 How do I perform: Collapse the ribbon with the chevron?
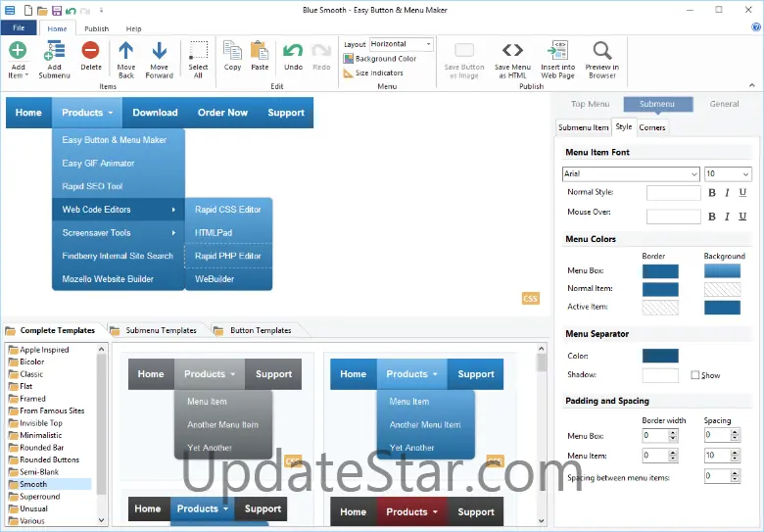point(752,85)
